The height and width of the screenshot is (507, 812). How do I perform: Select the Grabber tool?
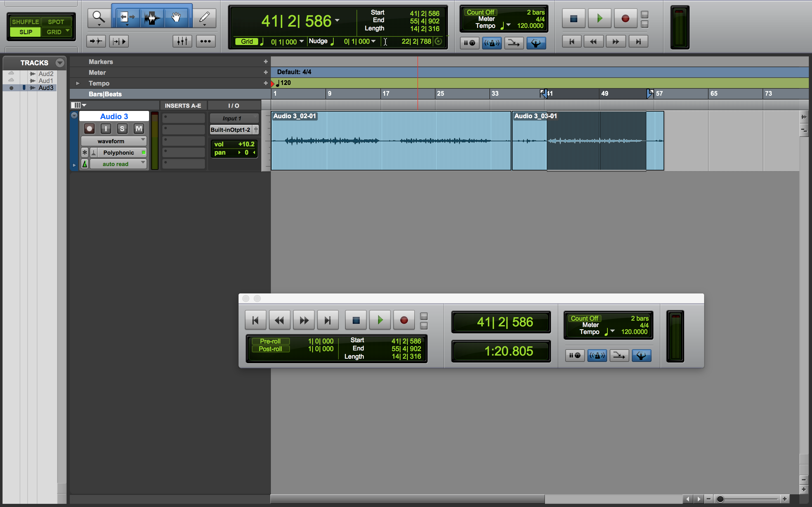[175, 17]
